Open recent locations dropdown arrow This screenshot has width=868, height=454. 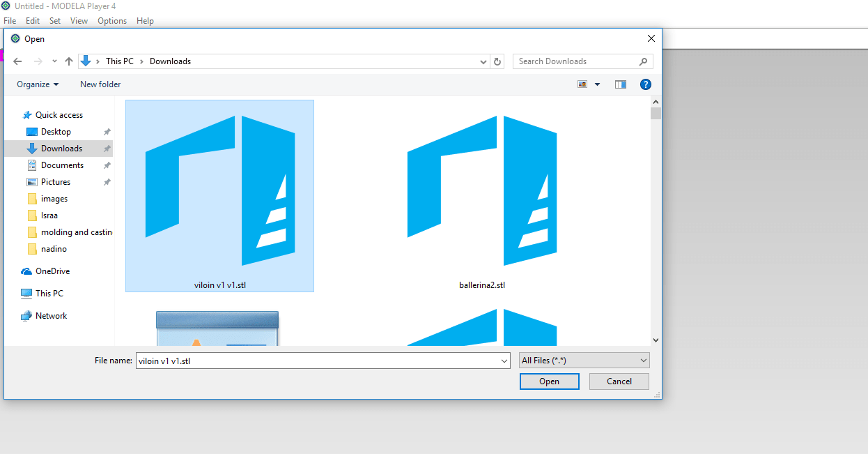(x=54, y=61)
